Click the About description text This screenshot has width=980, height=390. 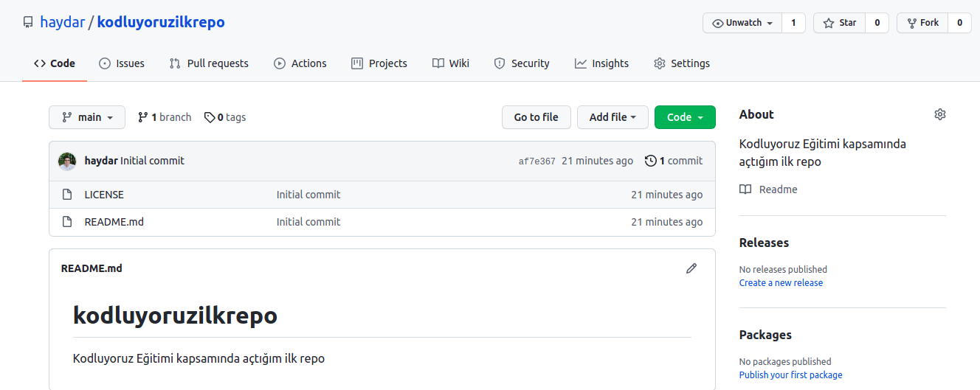[x=823, y=153]
